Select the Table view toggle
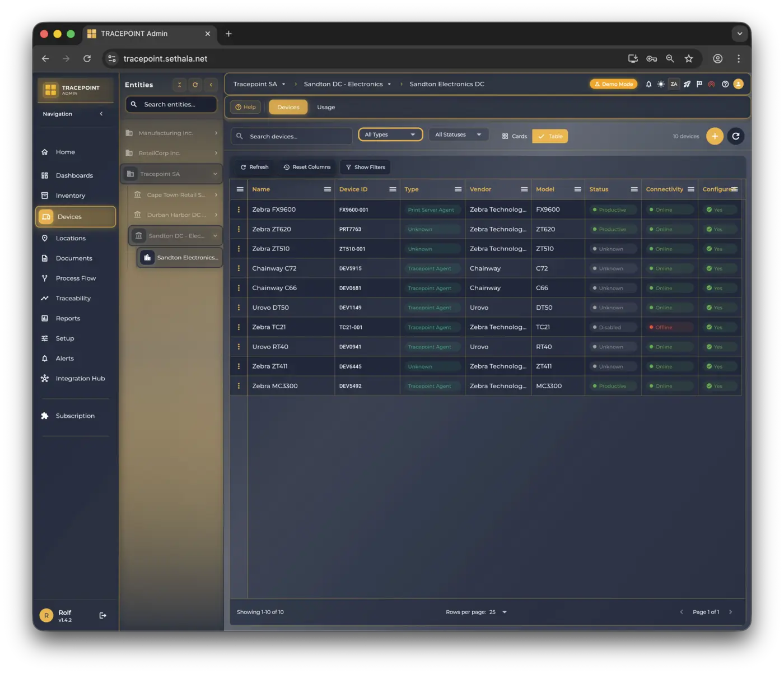 click(550, 136)
